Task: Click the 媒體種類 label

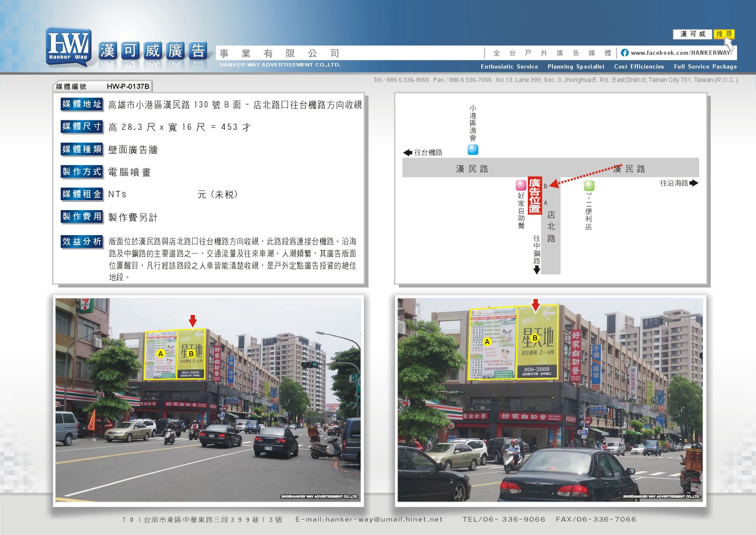Action: (82, 149)
